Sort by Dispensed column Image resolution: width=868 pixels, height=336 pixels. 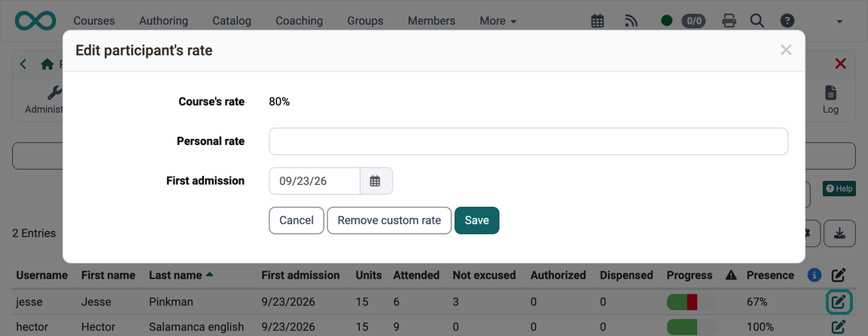pyautogui.click(x=626, y=275)
